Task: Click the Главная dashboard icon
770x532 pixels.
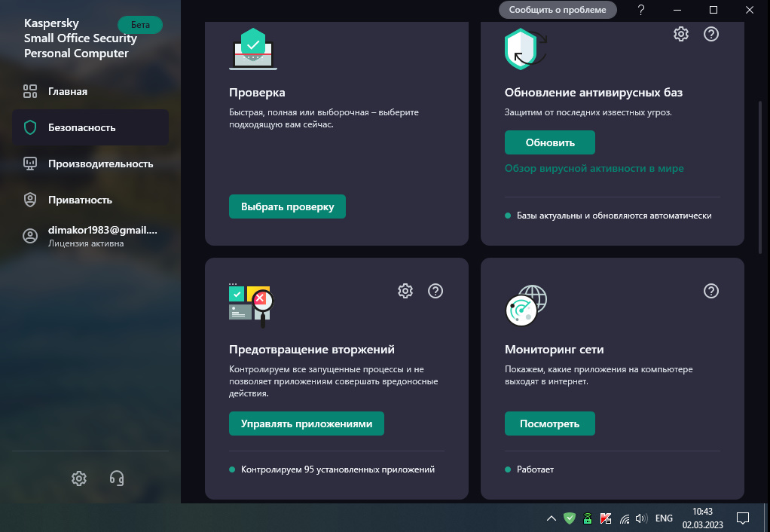Action: [30, 91]
